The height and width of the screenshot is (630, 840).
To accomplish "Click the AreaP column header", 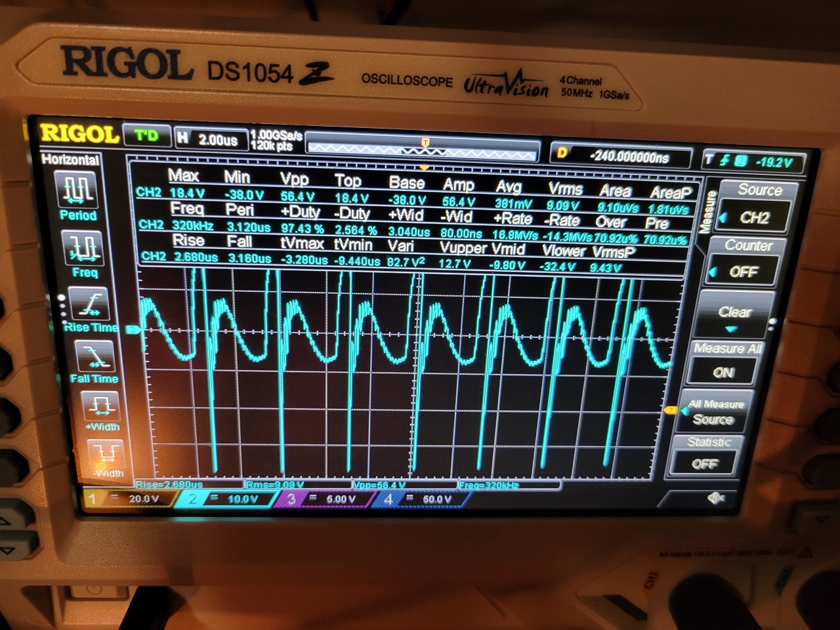I will pos(671,193).
